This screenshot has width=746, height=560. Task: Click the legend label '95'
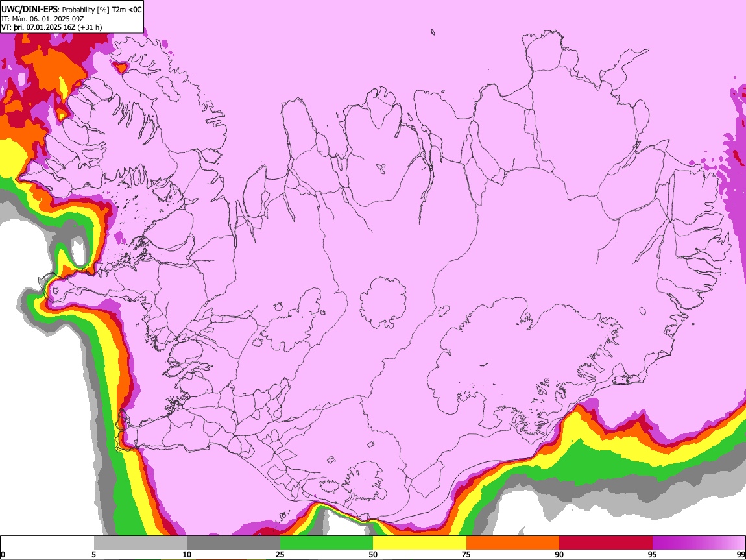point(653,554)
